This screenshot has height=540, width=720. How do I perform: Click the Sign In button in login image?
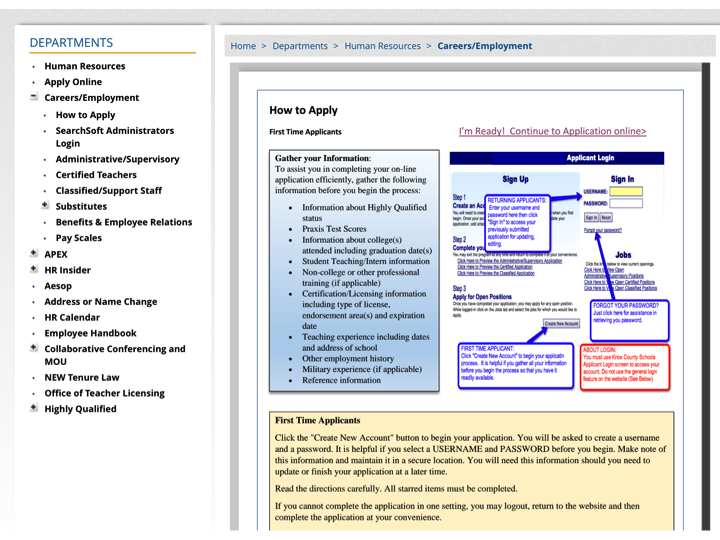(x=591, y=217)
